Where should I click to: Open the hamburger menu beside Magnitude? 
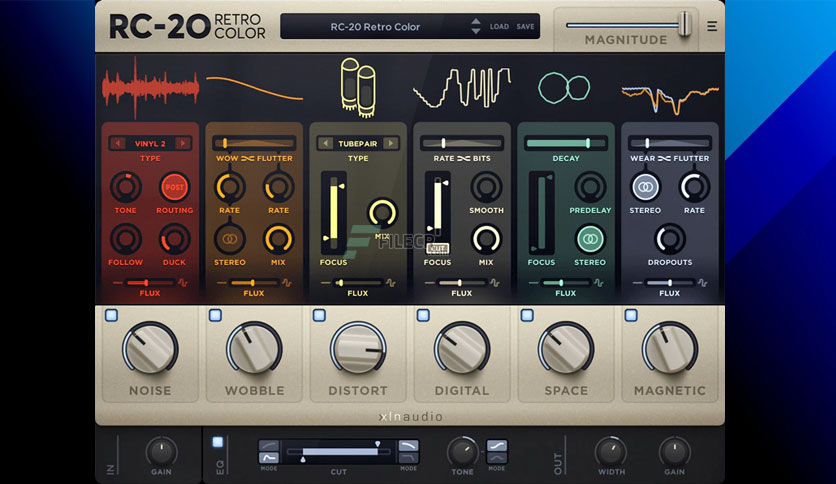click(x=712, y=26)
